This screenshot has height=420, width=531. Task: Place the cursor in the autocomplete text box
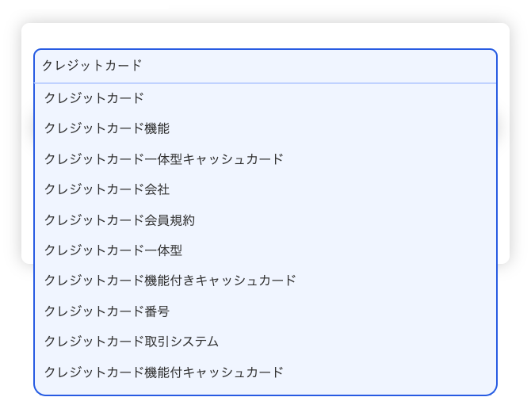pos(265,66)
